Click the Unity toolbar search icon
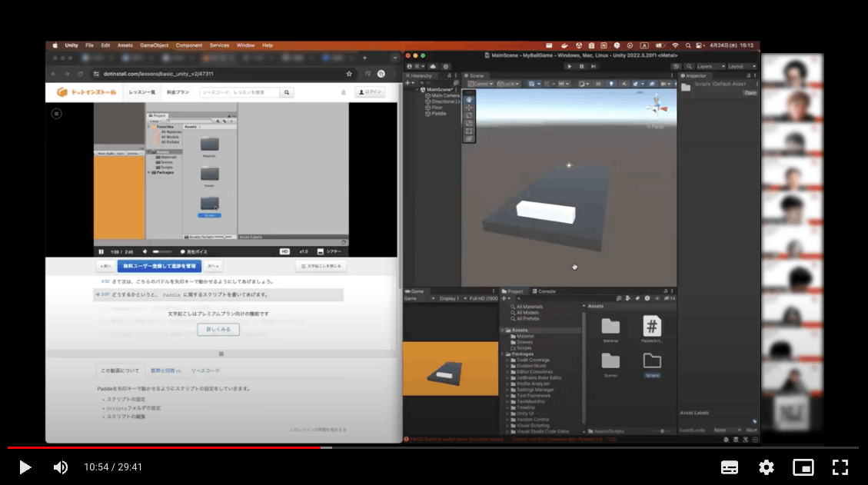 [x=689, y=66]
